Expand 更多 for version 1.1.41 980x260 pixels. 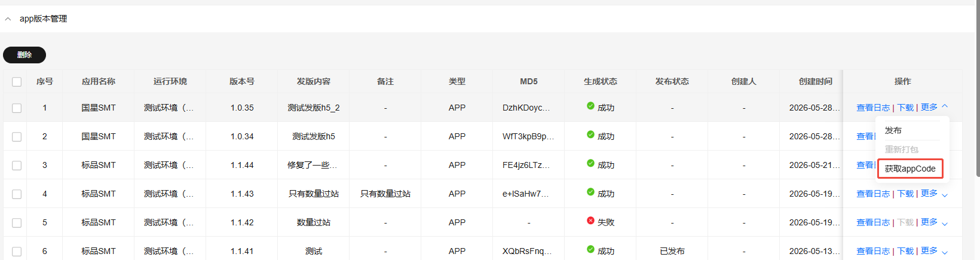click(x=935, y=250)
